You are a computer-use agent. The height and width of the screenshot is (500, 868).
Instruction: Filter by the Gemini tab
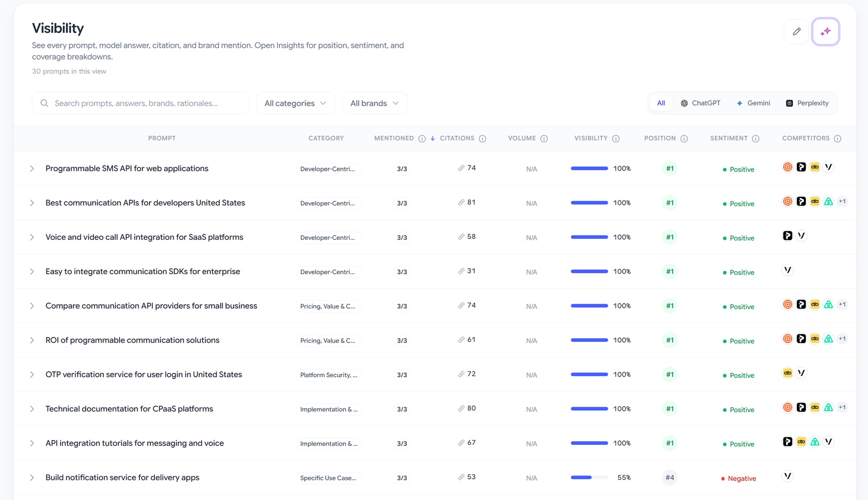click(753, 103)
